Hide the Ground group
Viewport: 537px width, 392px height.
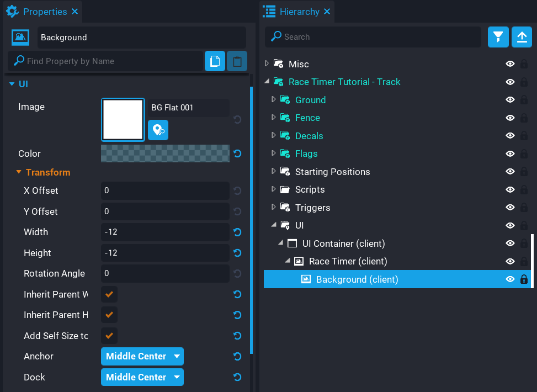[510, 99]
